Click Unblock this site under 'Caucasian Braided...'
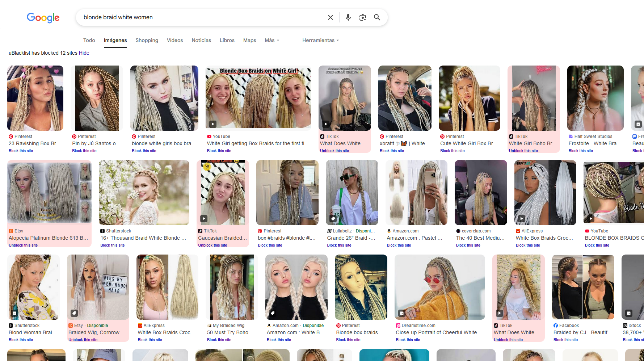Screen dimensions: 644x361 pyautogui.click(x=212, y=245)
